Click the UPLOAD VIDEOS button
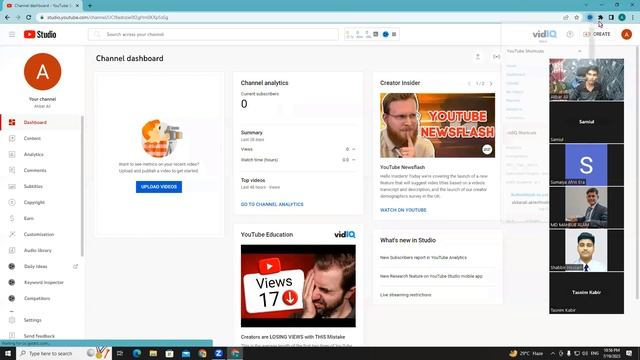Image resolution: width=640 pixels, height=360 pixels. point(159,187)
